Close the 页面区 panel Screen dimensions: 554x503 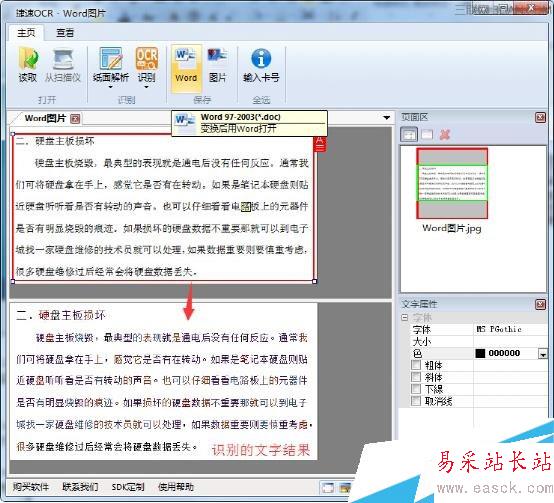541,117
